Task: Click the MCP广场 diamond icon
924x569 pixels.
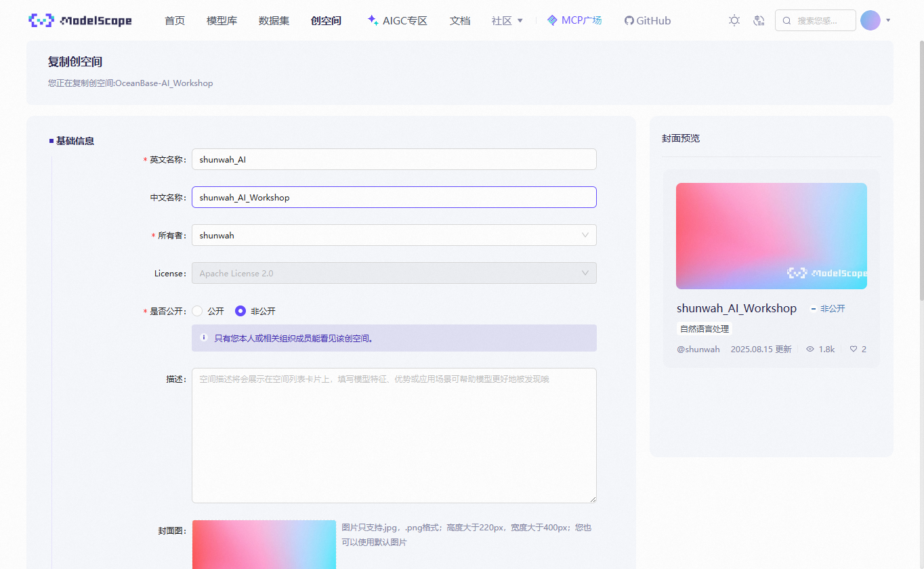Action: point(552,20)
